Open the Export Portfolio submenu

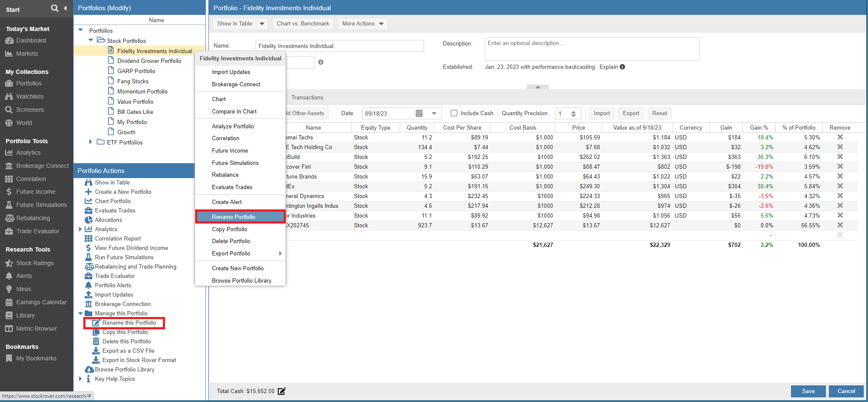(240, 253)
